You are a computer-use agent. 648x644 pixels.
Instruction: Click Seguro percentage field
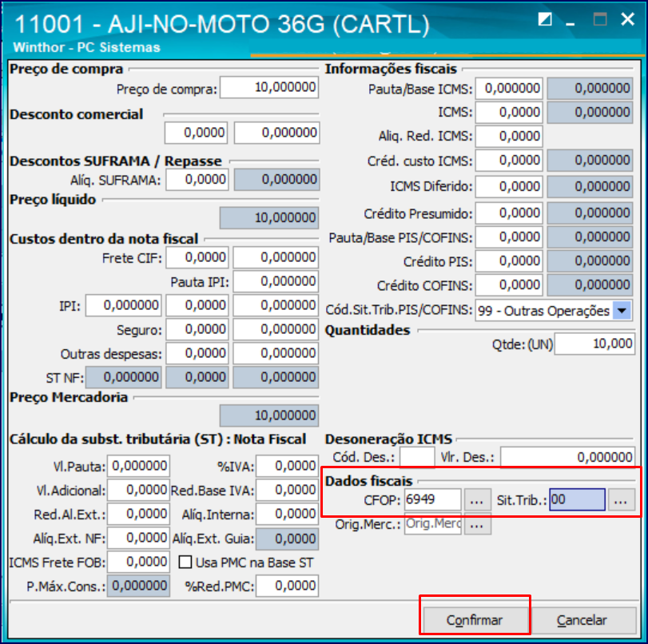pos(197,329)
